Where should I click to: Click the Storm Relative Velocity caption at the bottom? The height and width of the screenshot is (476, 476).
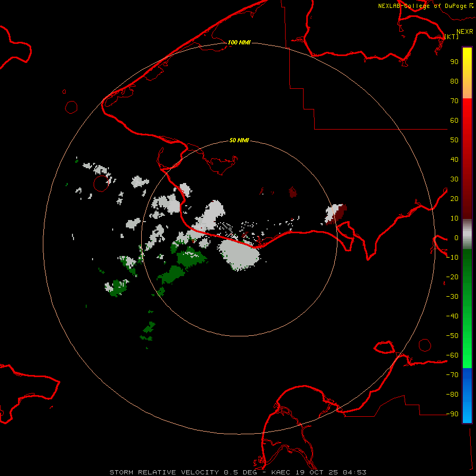[238, 472]
